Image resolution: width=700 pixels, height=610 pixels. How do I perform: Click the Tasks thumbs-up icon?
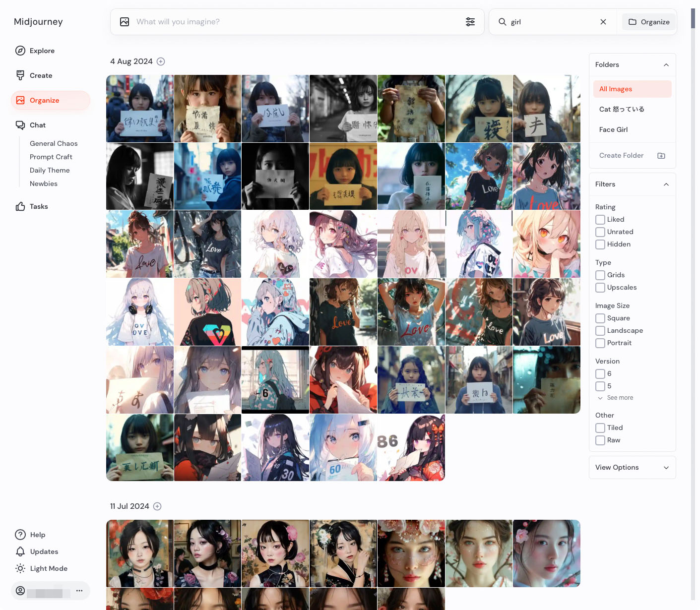[x=20, y=206]
